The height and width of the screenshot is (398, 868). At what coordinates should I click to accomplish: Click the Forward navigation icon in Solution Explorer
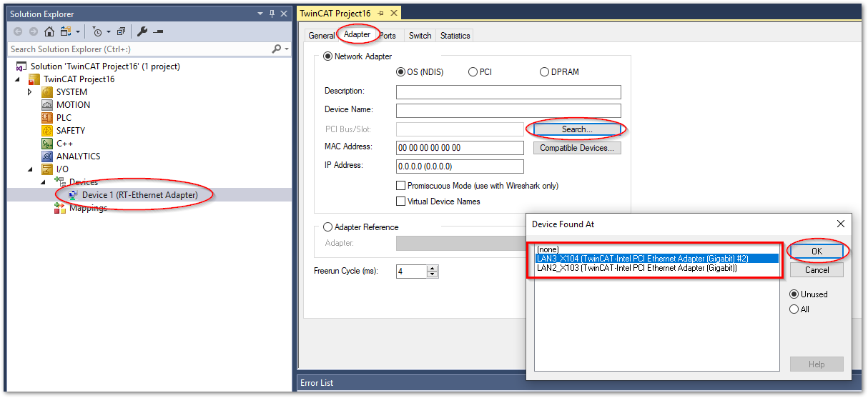click(33, 31)
